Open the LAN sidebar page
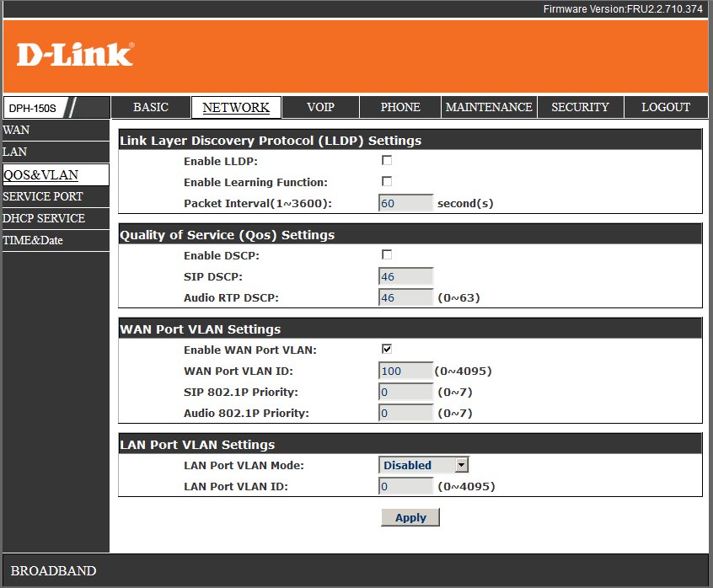 point(56,152)
